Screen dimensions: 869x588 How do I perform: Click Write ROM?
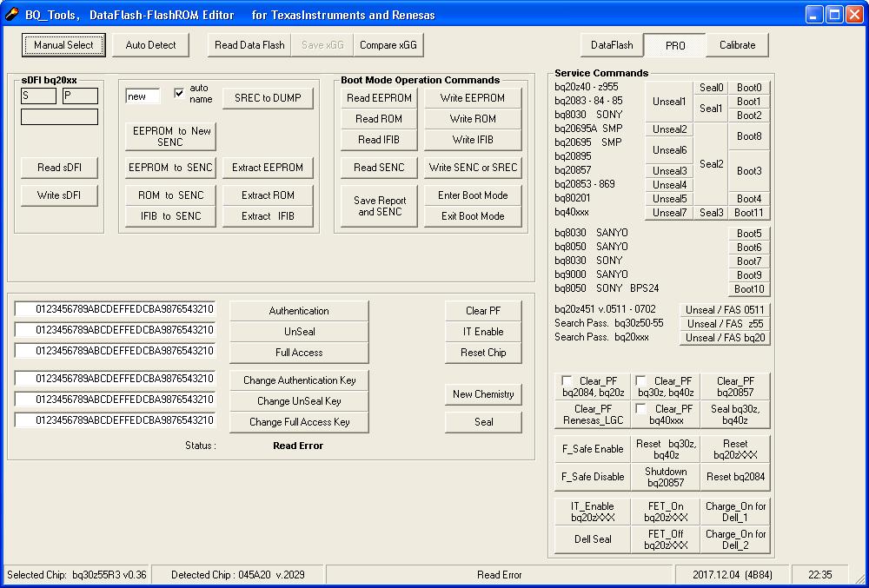(x=473, y=119)
